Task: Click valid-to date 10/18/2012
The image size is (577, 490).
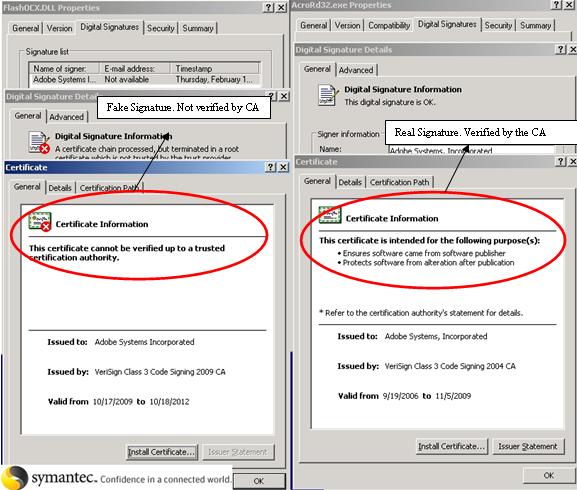Action: tap(169, 402)
